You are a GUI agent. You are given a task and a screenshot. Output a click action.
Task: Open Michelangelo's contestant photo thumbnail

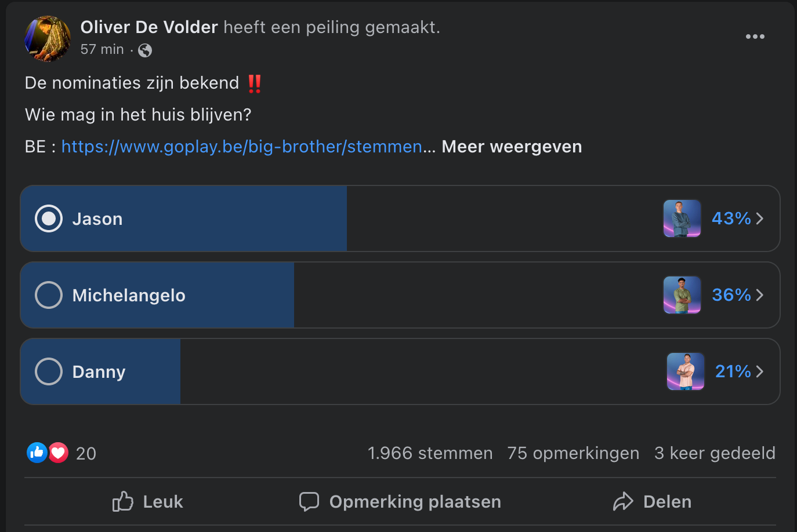pos(682,295)
